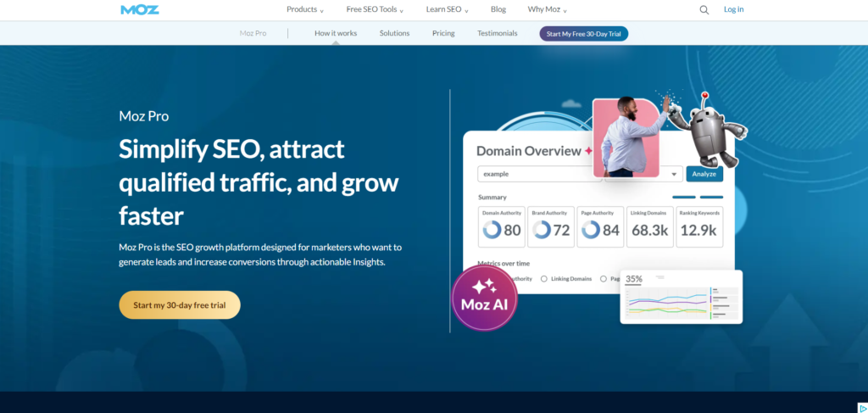The width and height of the screenshot is (868, 413).
Task: Click the Moz Pro hero subtitle
Action: 144,116
